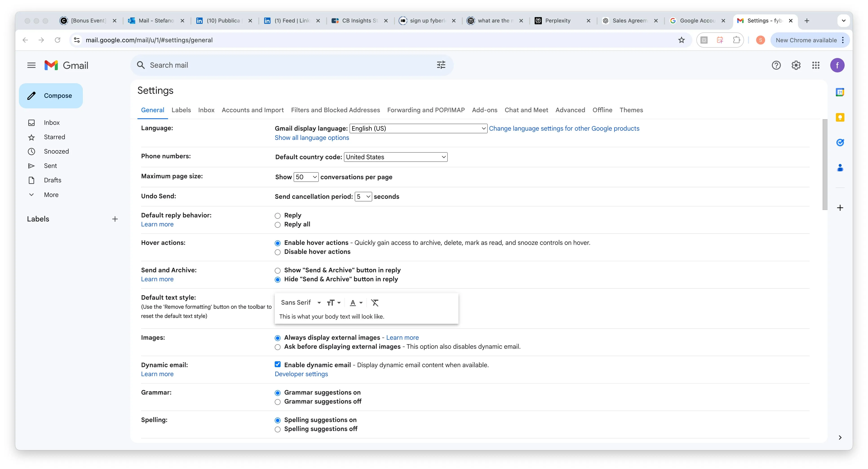The image size is (868, 469).
Task: Expand More in left sidebar
Action: (51, 195)
